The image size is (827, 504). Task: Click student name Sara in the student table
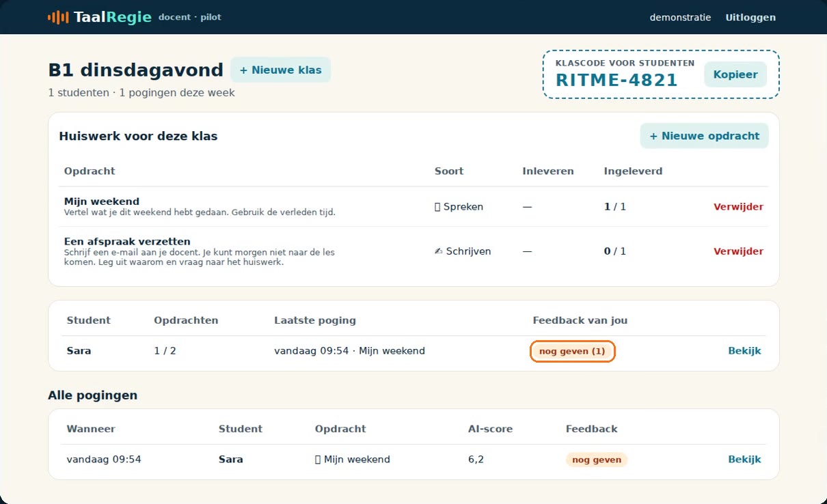pyautogui.click(x=79, y=351)
